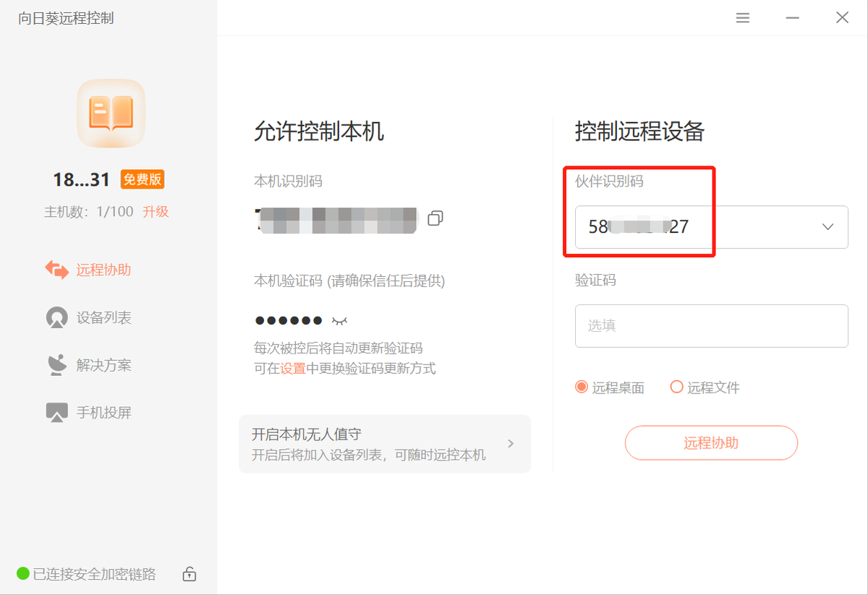Image resolution: width=868 pixels, height=595 pixels.
Task: Copy the local identification code
Action: coord(435,218)
